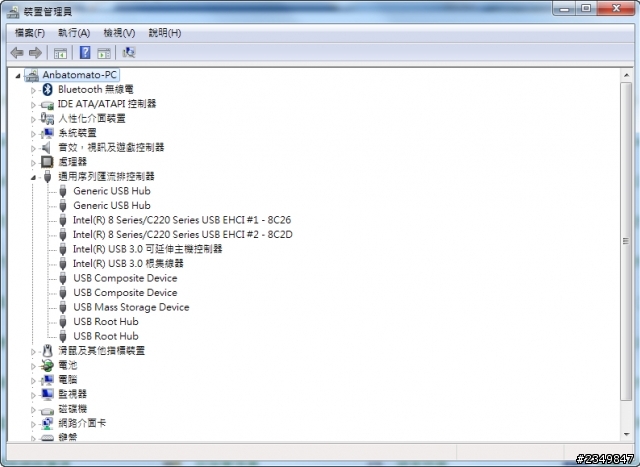640x467 pixels.
Task: Select Intel(R) USB 3.0 根集線器
Action: click(x=128, y=264)
